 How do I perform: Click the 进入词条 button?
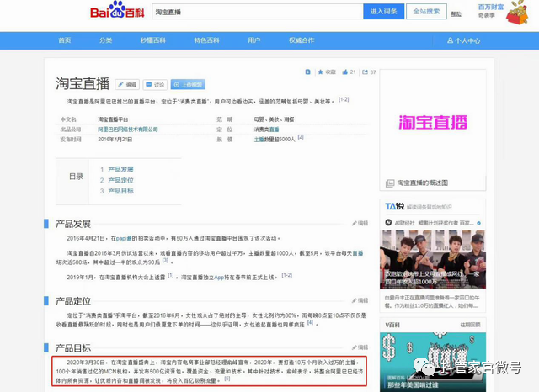tap(384, 12)
